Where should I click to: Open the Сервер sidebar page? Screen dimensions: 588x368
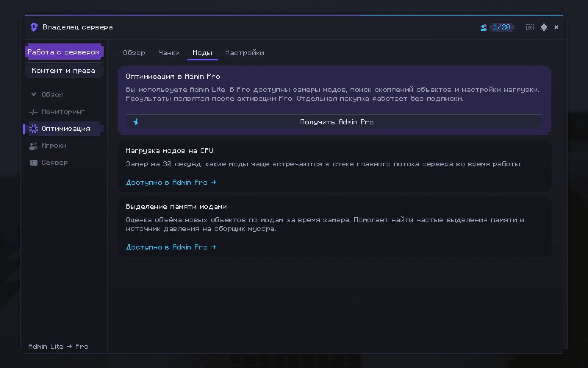tap(54, 163)
